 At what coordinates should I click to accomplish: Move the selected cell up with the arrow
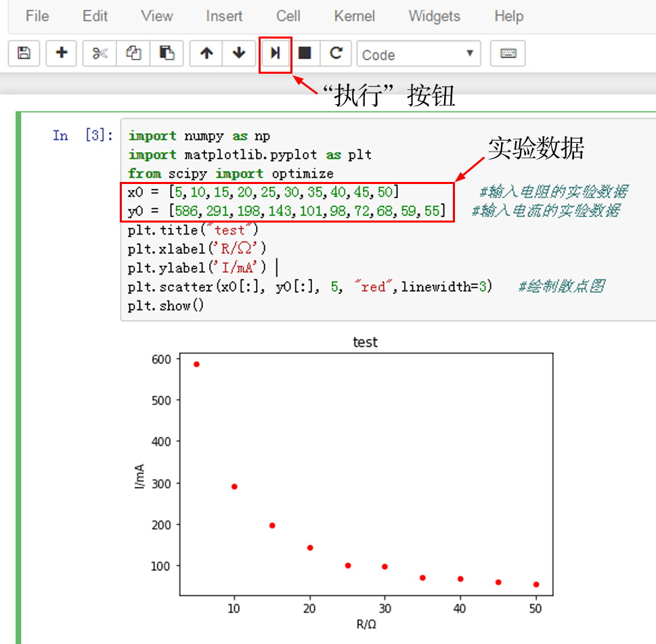point(206,53)
